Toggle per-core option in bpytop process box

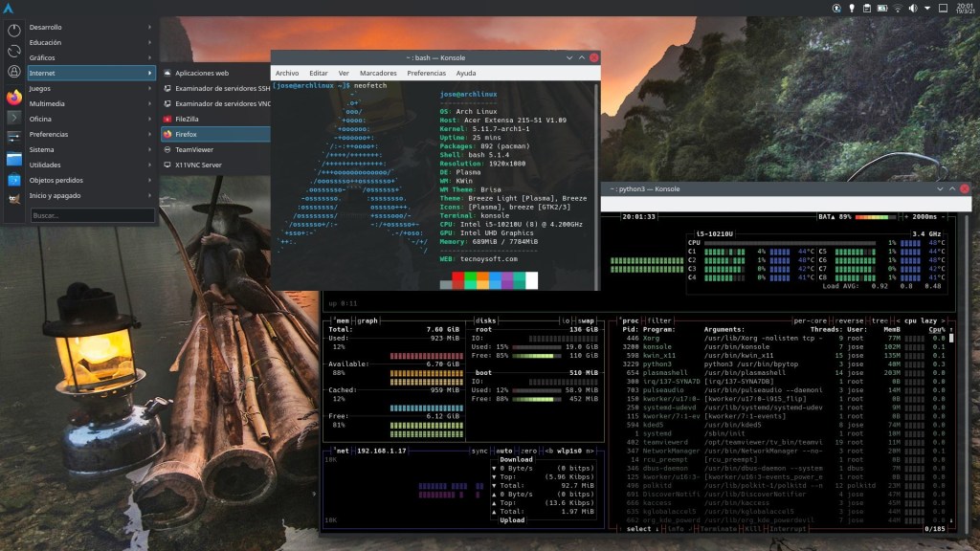point(811,321)
